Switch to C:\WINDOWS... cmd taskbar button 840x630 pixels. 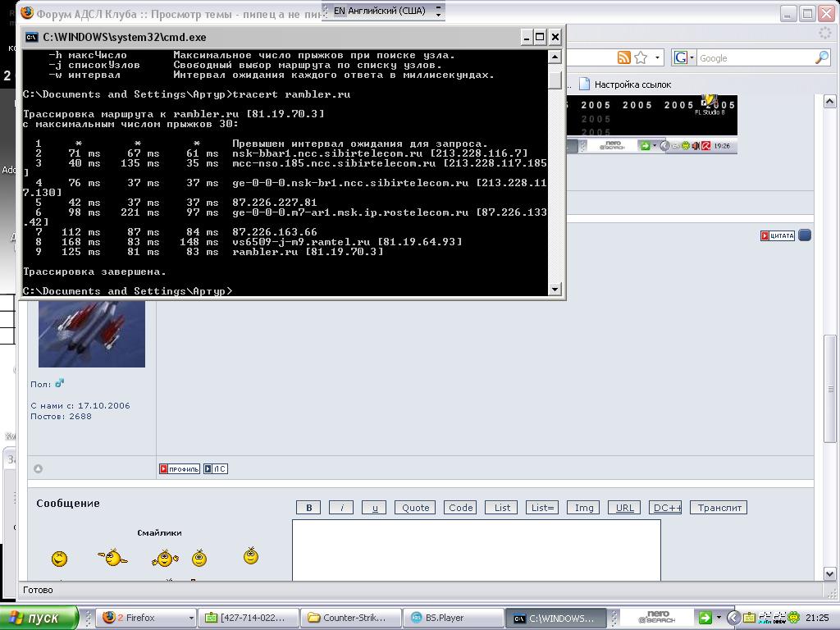click(555, 618)
